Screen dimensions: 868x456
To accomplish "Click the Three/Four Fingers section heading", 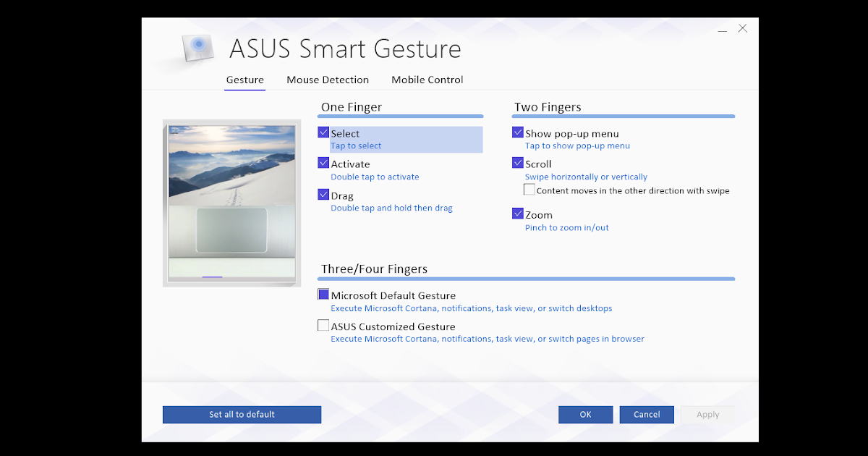I will coord(375,269).
